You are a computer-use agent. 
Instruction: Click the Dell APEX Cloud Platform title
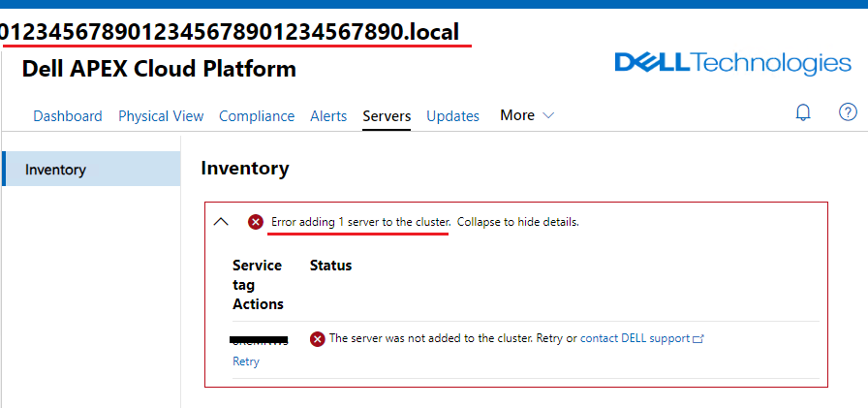pos(159,69)
